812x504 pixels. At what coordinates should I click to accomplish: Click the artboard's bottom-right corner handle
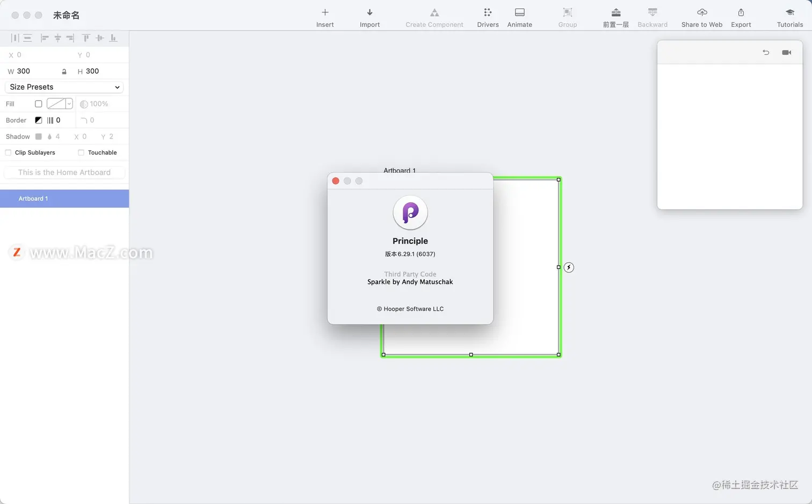click(559, 355)
